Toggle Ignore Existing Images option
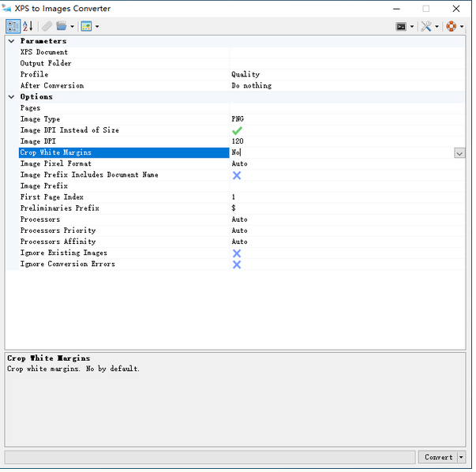This screenshot has width=476, height=472. pyautogui.click(x=237, y=253)
